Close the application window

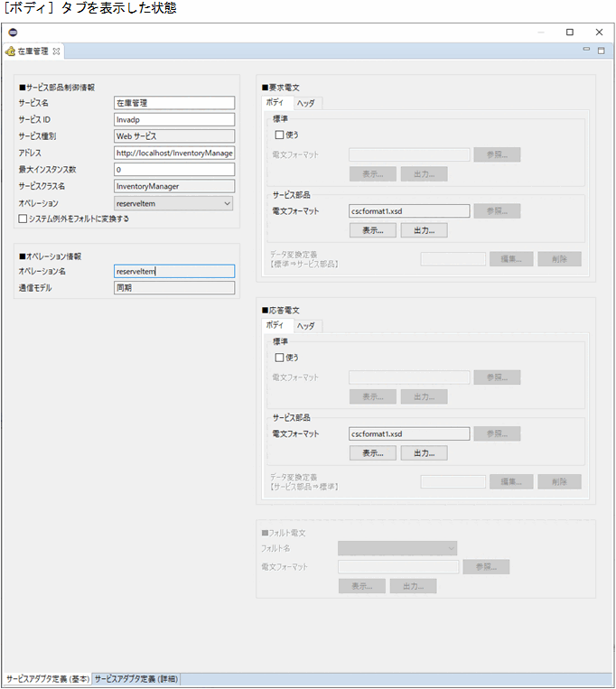tap(599, 33)
